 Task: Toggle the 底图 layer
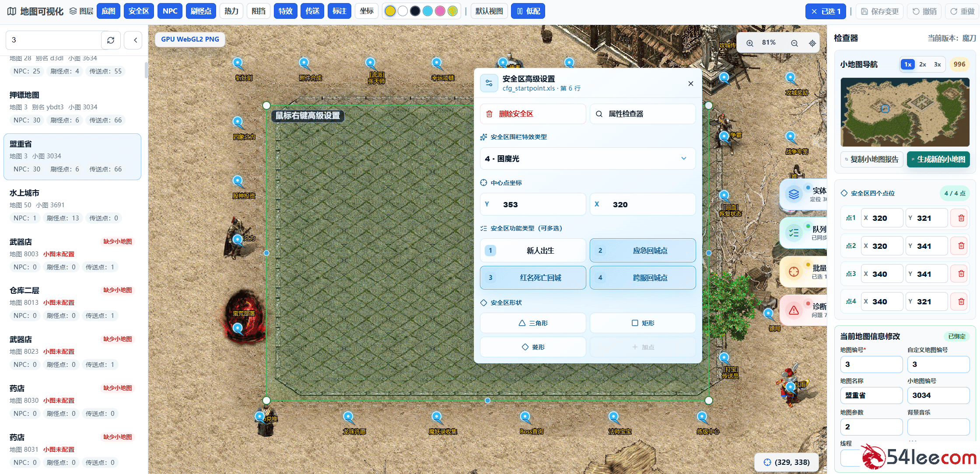pyautogui.click(x=108, y=11)
